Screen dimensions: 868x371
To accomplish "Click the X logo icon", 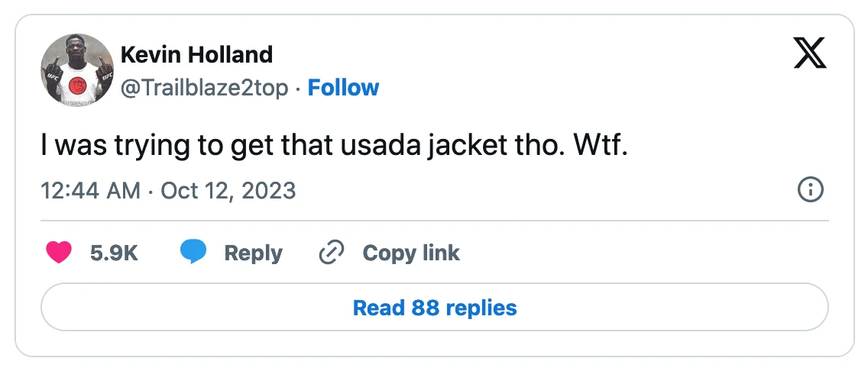I will point(811,54).
